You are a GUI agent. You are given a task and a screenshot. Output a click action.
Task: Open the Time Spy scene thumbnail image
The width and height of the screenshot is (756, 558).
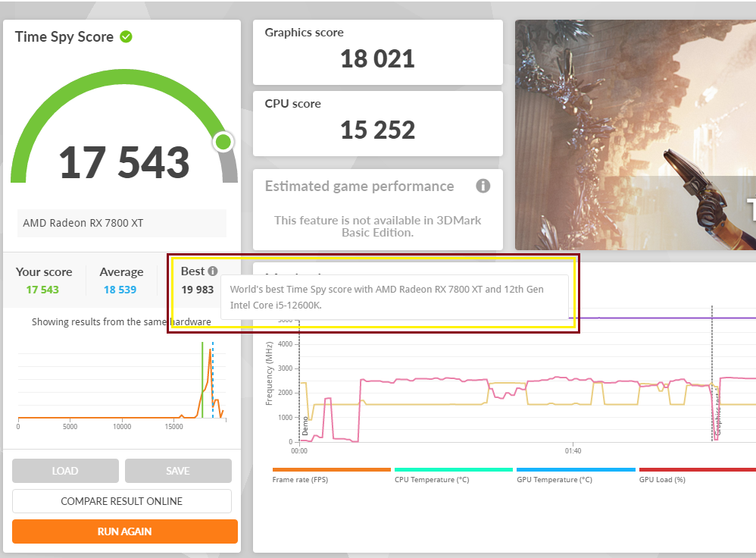pos(635,135)
